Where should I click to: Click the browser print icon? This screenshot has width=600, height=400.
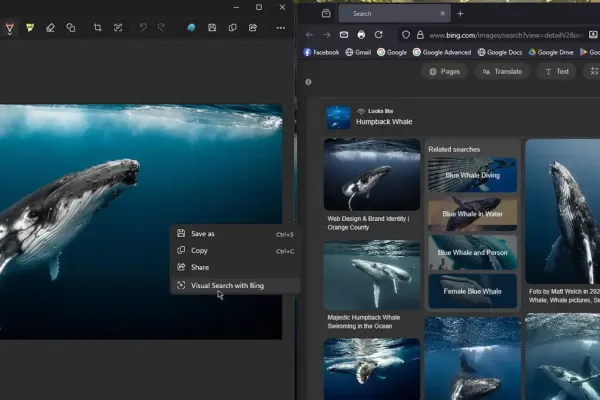click(x=361, y=35)
